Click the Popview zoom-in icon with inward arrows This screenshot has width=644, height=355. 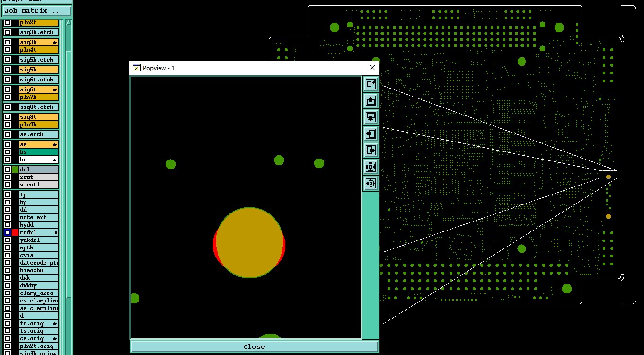coord(371,167)
